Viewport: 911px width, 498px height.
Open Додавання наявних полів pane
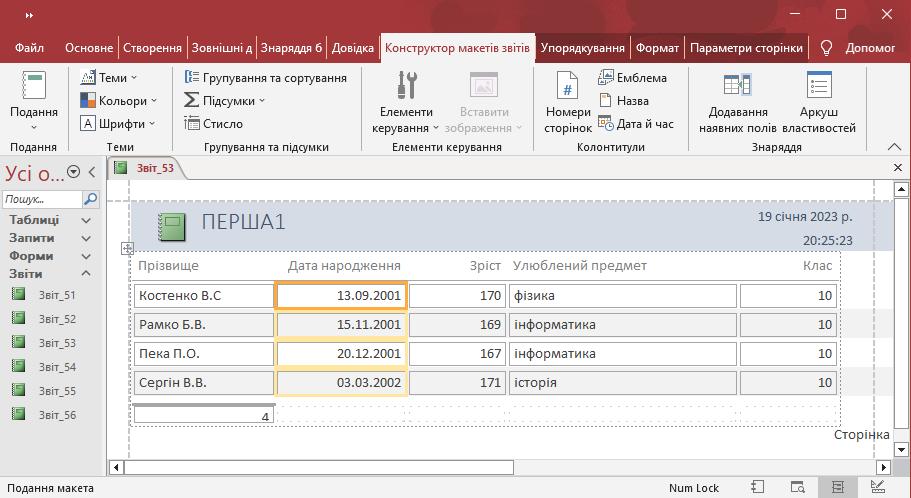tap(738, 102)
